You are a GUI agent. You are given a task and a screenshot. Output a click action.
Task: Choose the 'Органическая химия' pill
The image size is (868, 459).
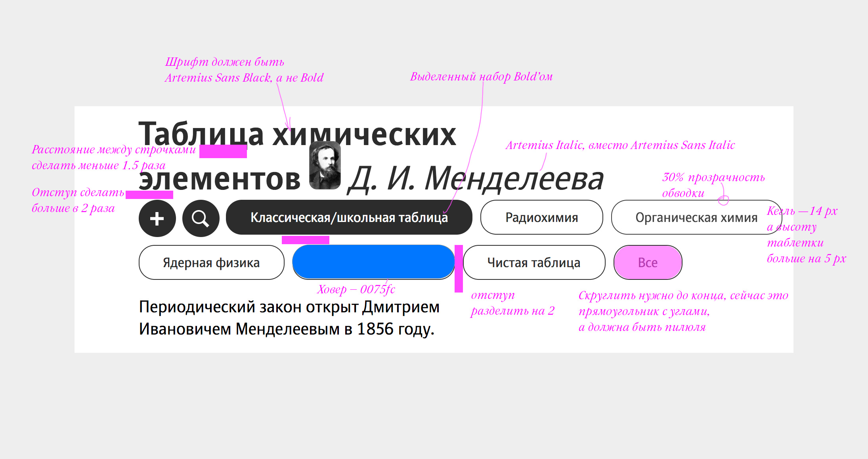coord(696,218)
